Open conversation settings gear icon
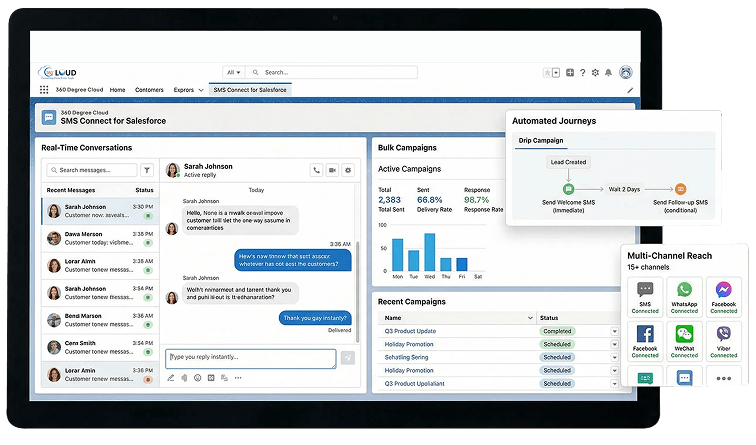Viewport: 756px width, 445px height. (x=348, y=170)
